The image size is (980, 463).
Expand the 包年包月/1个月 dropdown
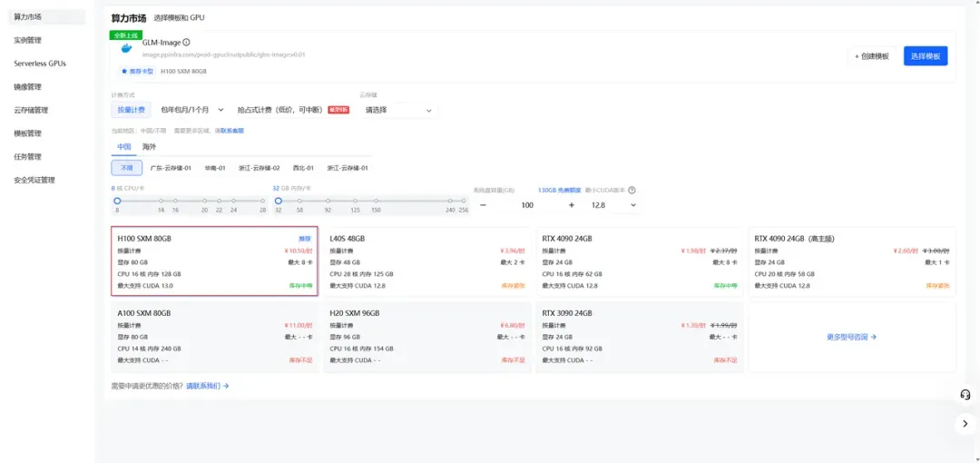191,110
